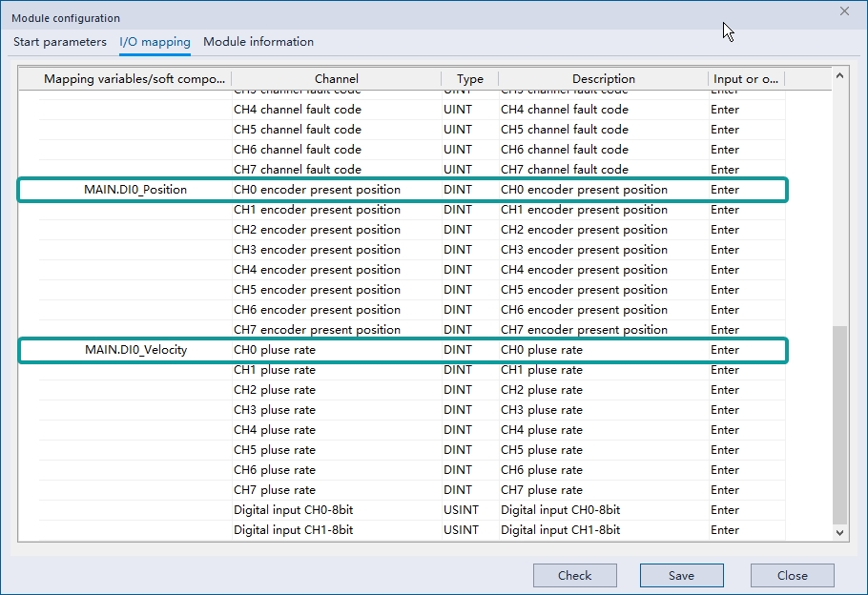This screenshot has height=595, width=868.
Task: Select channel cell CH1 encoder present position
Action: [x=337, y=210]
